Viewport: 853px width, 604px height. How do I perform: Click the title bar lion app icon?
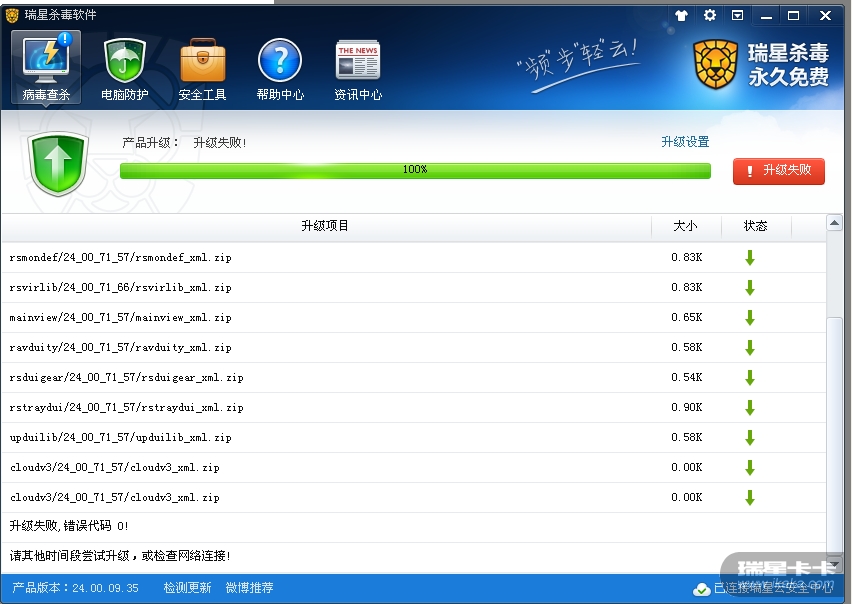(x=11, y=15)
